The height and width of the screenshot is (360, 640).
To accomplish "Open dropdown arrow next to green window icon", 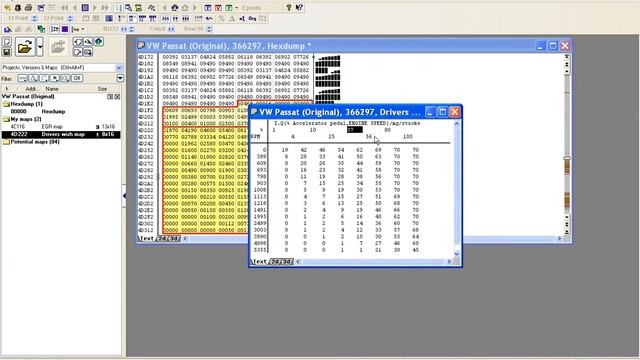I will [x=237, y=8].
